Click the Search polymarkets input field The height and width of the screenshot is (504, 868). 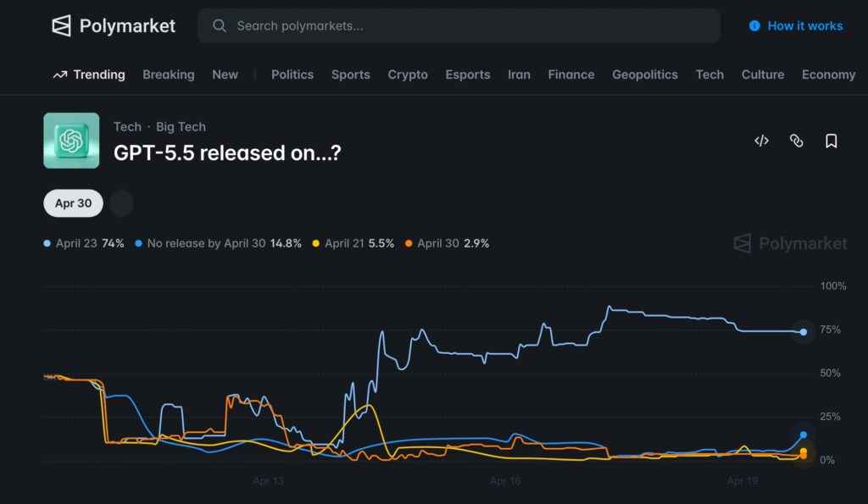458,26
